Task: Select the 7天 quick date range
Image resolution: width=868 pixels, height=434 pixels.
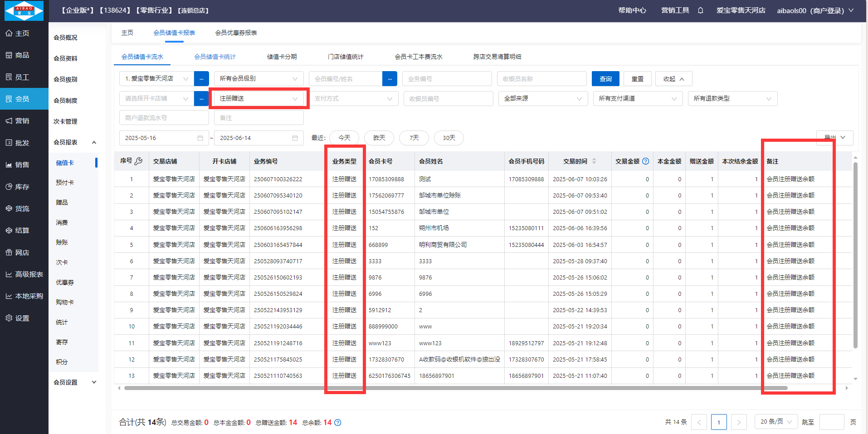Action: pyautogui.click(x=414, y=138)
